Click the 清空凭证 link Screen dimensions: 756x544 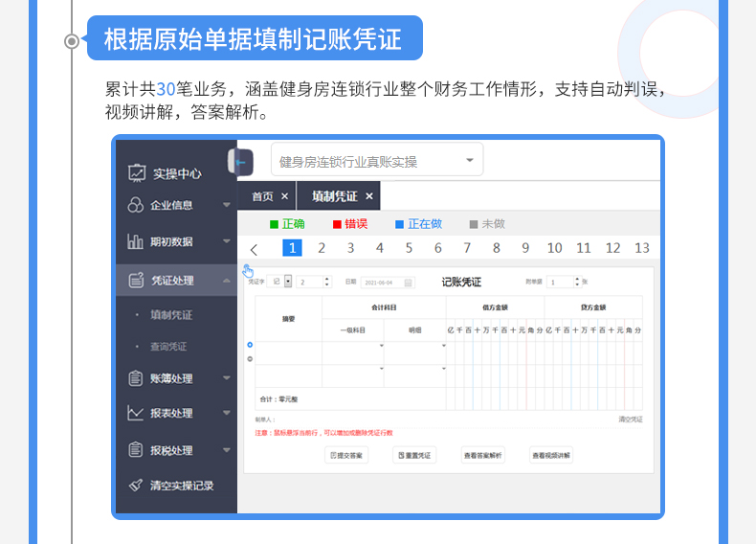point(631,419)
